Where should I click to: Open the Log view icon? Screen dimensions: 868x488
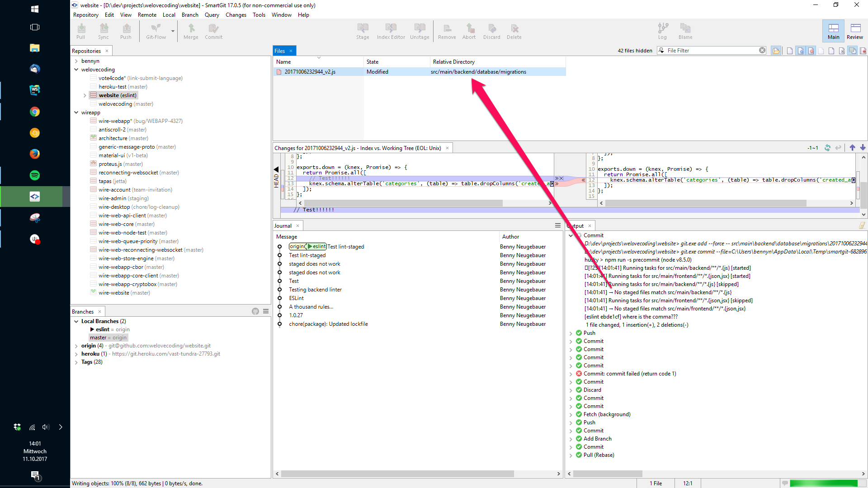[x=663, y=31]
